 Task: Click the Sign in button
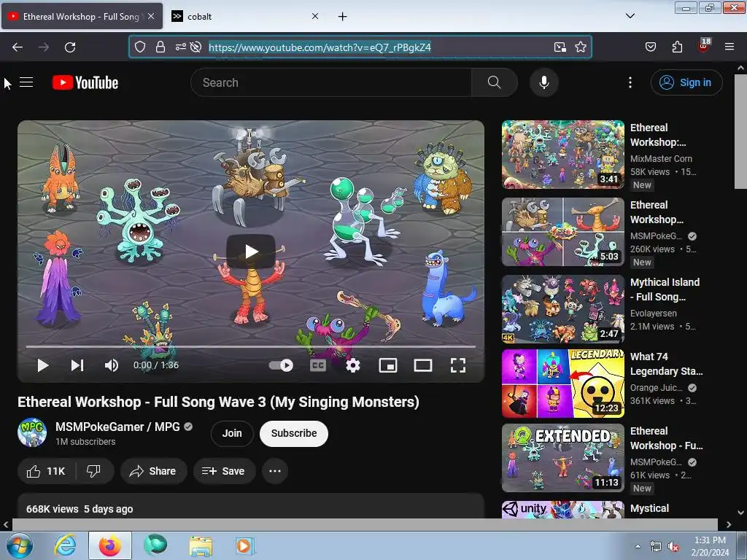tap(686, 82)
